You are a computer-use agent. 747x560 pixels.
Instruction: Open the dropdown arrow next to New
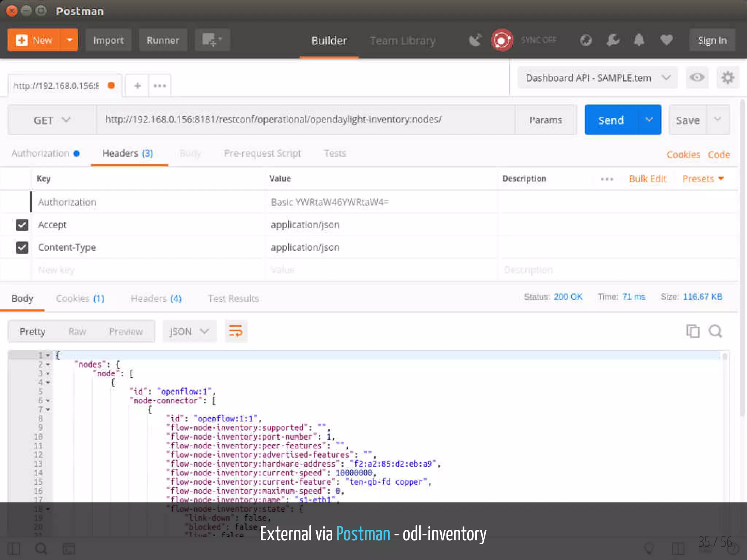69,40
